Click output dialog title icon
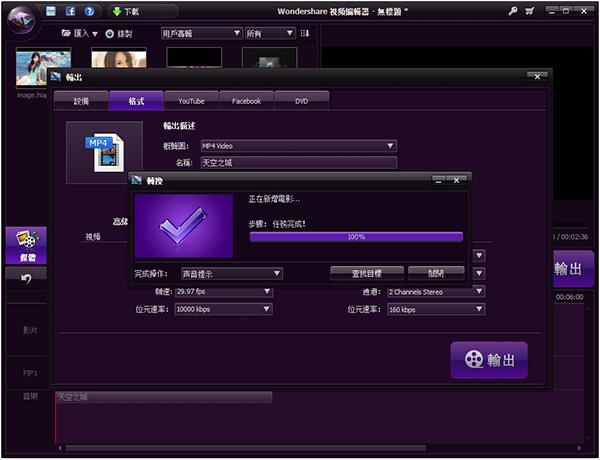 point(56,77)
